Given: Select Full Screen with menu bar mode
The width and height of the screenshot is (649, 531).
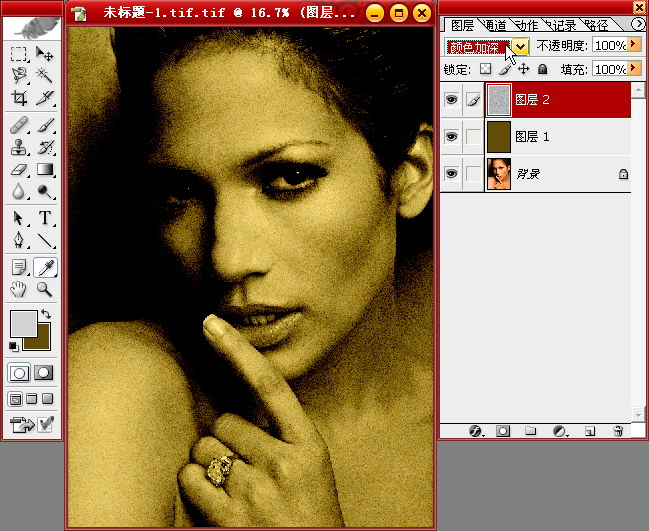Looking at the screenshot, I should pyautogui.click(x=32, y=399).
